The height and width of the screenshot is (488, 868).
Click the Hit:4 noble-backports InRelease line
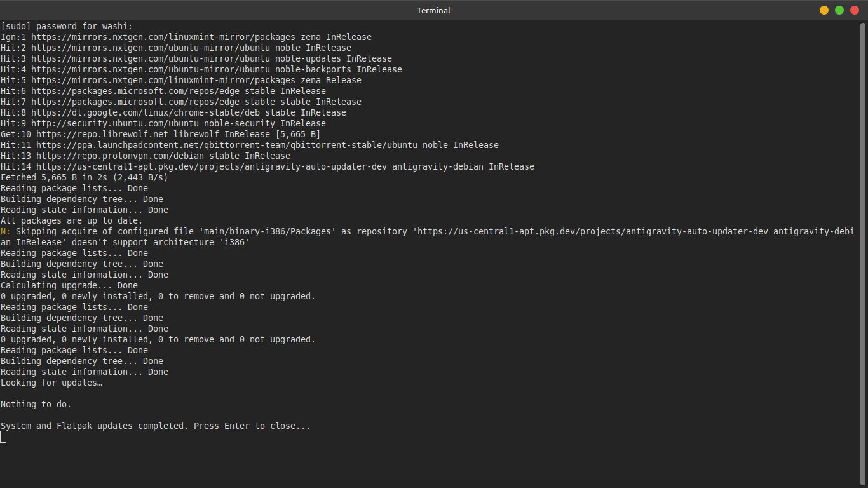(x=201, y=69)
